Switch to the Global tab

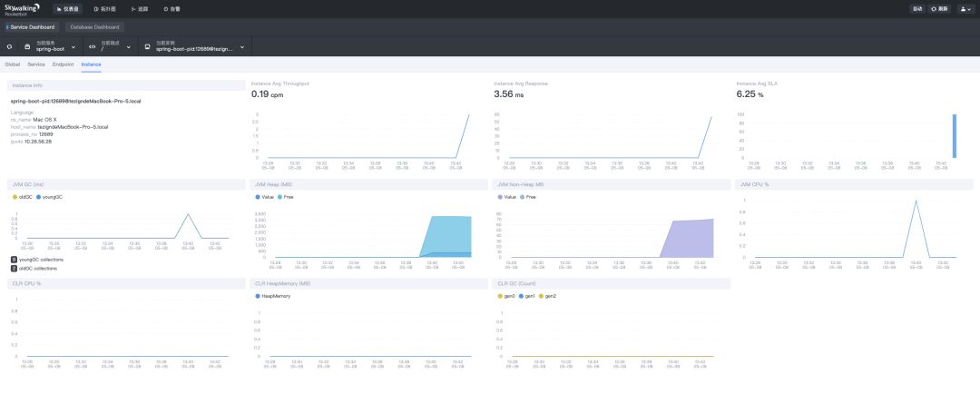[13, 64]
